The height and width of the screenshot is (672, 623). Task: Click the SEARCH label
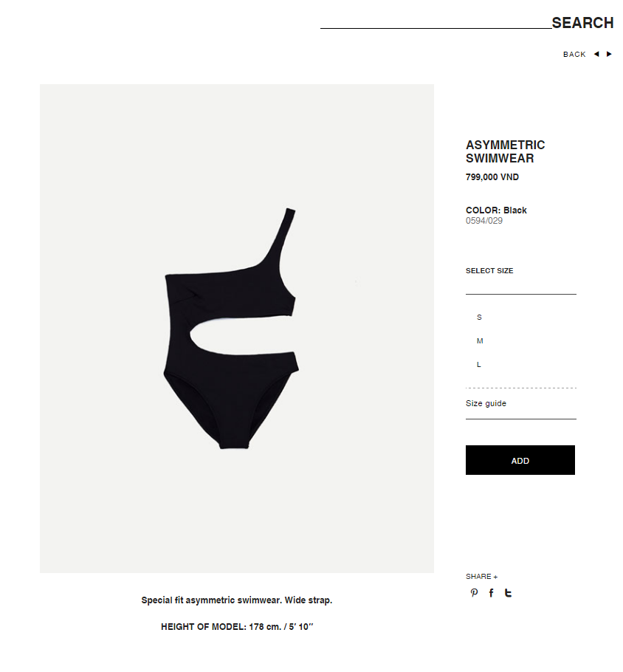(582, 23)
